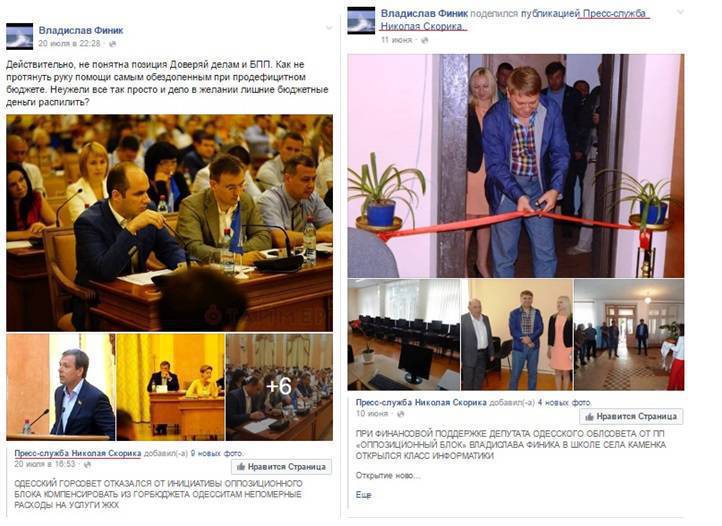Open the computer classroom thumbnail

click(404, 334)
